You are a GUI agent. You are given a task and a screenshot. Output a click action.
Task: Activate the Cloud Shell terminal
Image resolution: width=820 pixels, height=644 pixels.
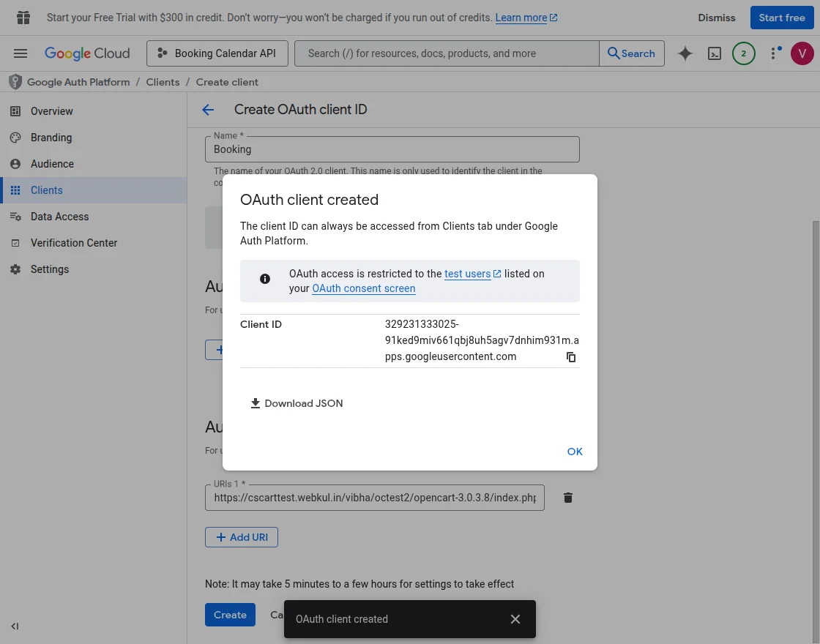tap(714, 53)
